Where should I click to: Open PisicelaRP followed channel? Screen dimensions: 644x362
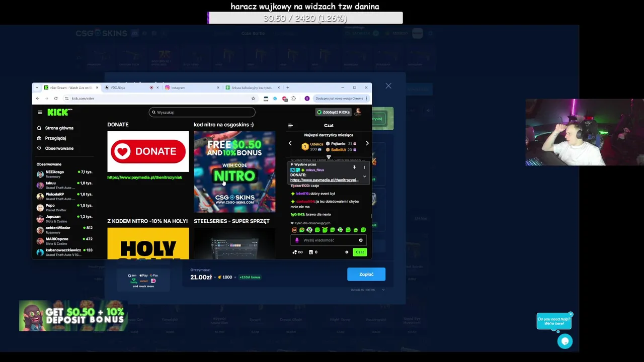(64, 196)
